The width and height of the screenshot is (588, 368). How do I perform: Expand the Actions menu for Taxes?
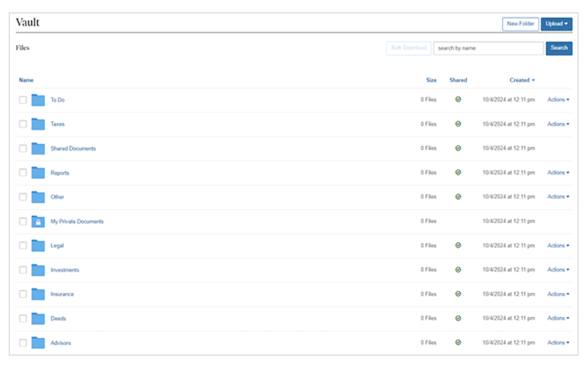(558, 124)
